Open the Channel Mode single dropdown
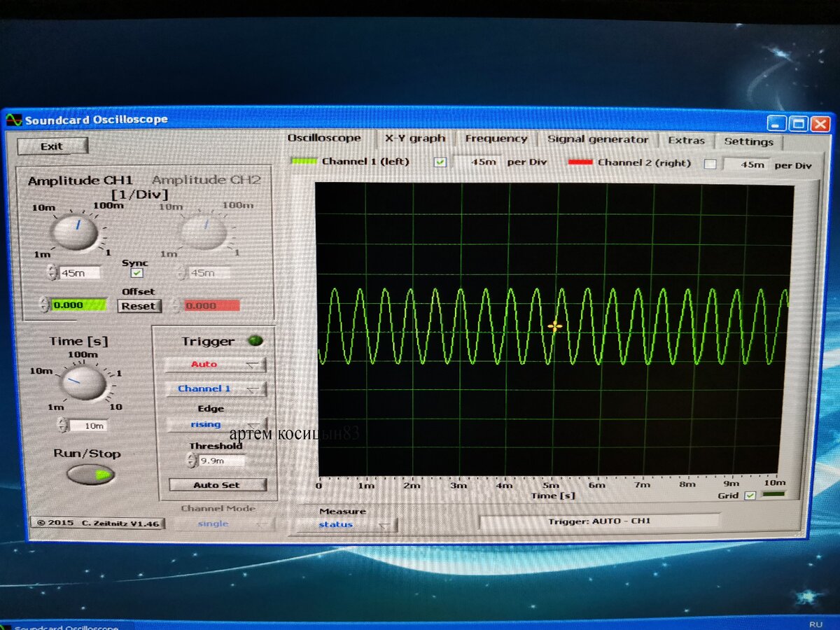840x630 pixels. tap(223, 524)
